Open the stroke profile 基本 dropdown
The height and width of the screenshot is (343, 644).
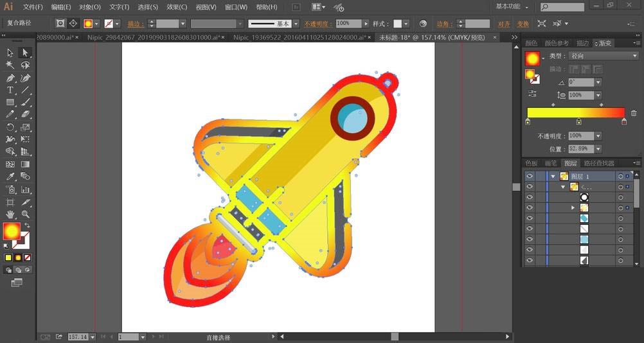[x=296, y=24]
